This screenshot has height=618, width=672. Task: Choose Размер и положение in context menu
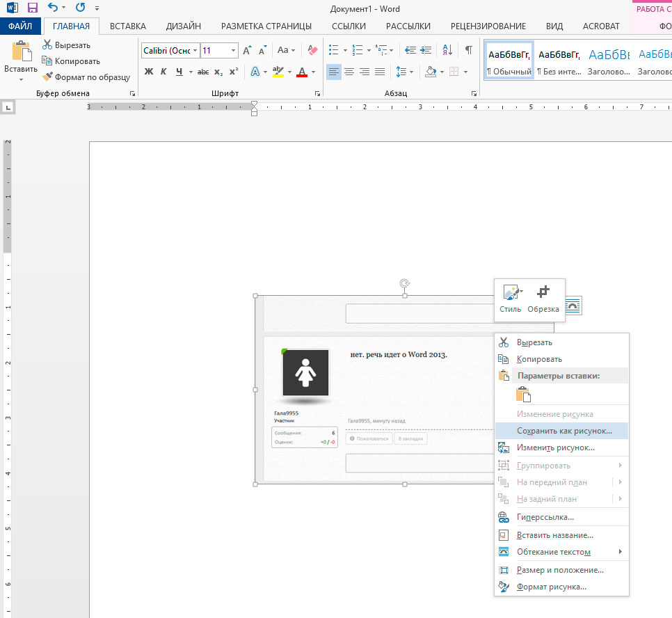click(x=561, y=569)
